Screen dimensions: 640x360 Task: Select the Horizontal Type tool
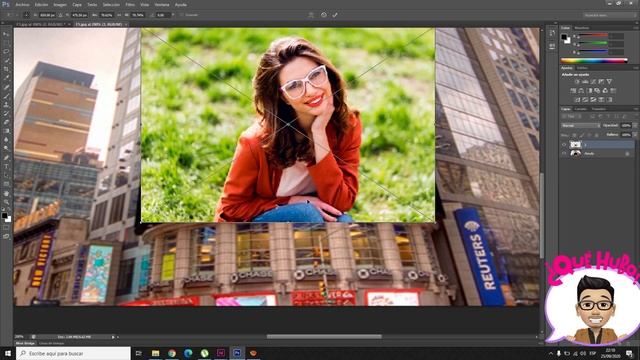[x=6, y=167]
